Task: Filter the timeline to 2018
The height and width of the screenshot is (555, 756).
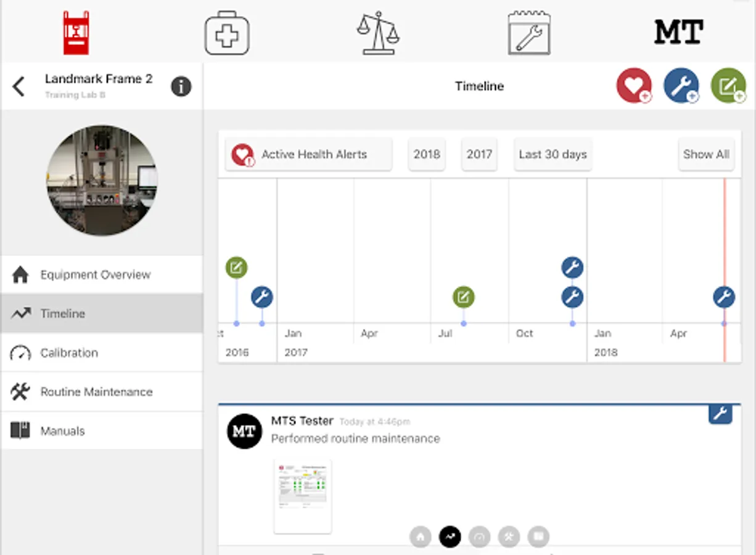Action: [x=427, y=154]
